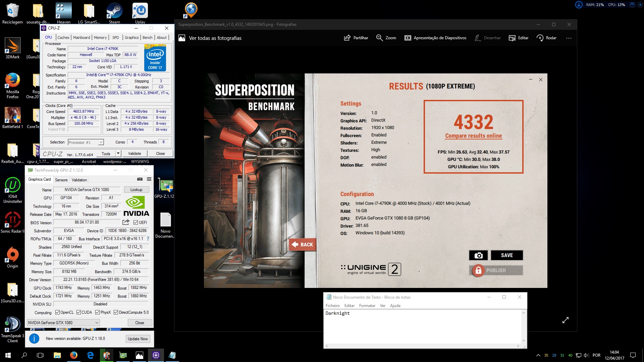Click the BACK button in Superposition
Image resolution: width=644 pixels, height=362 pixels.
coord(302,245)
